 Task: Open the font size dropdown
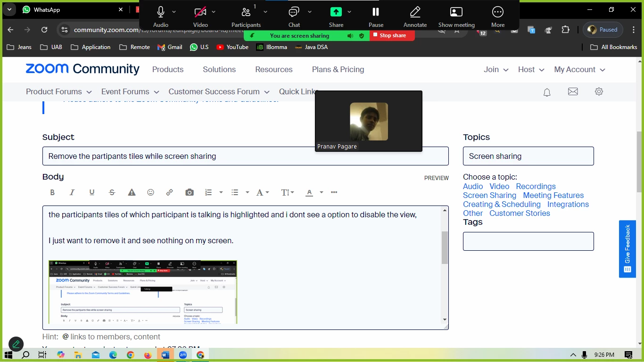click(287, 192)
